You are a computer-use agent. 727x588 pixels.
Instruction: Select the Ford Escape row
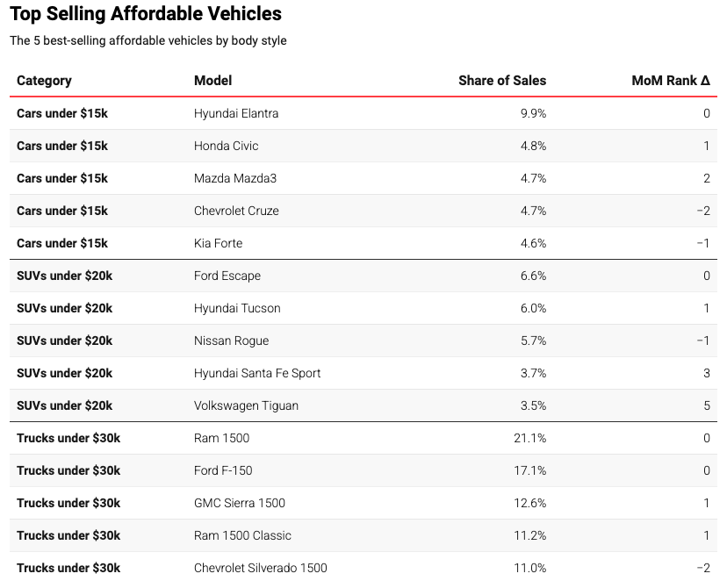[363, 276]
